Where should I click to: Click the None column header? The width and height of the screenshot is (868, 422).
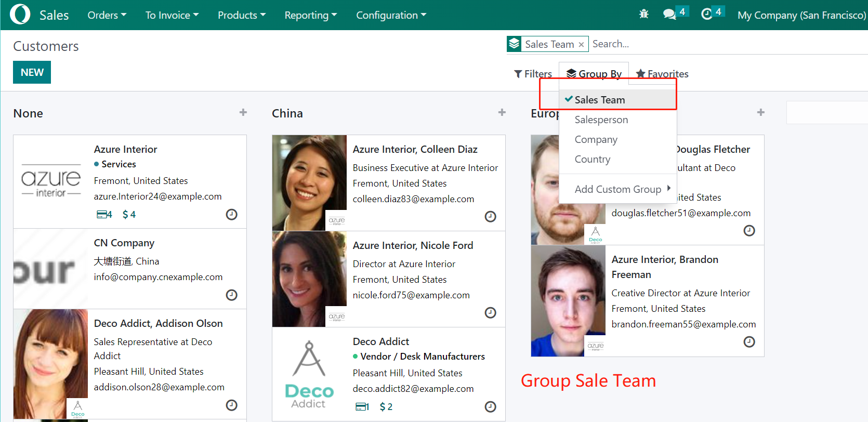pyautogui.click(x=28, y=113)
